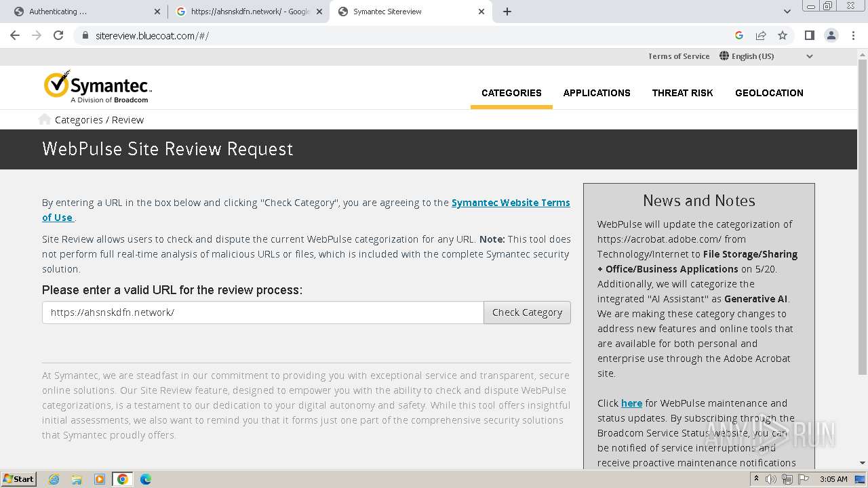Open Internet Explorer from the taskbar
The image size is (868, 488).
pyautogui.click(x=54, y=479)
